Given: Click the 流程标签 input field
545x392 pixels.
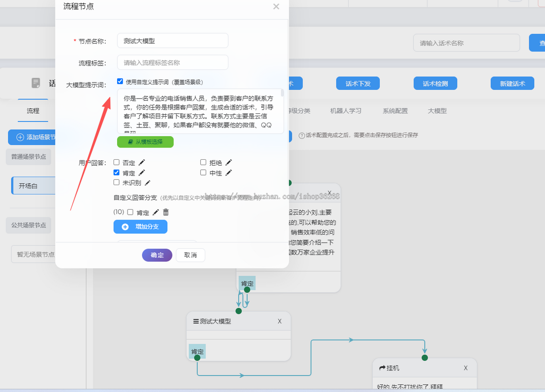Looking at the screenshot, I should (173, 63).
